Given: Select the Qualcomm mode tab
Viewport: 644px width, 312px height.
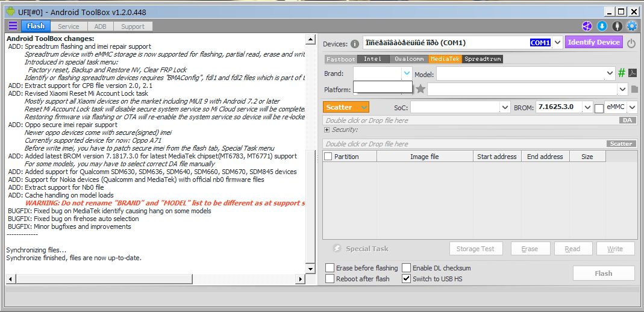Looking at the screenshot, I should 409,59.
